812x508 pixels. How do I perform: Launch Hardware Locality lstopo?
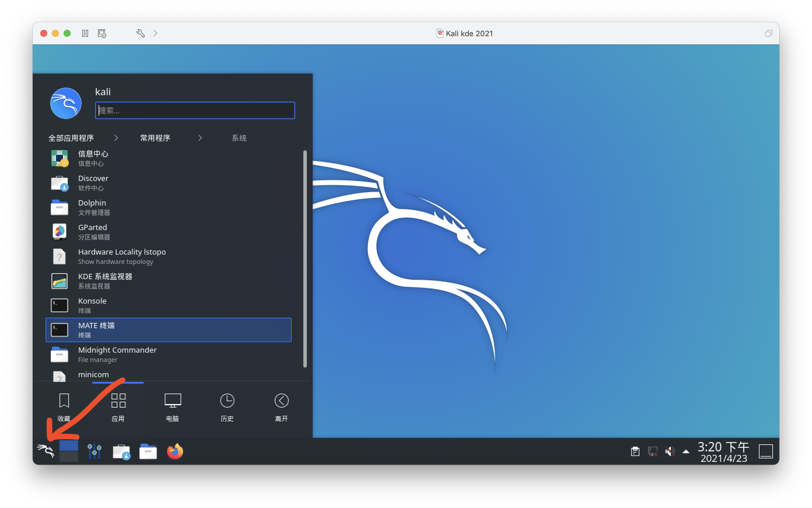[x=169, y=256]
